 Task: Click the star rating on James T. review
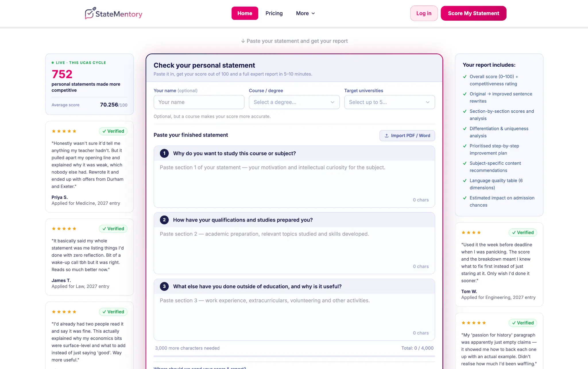(64, 229)
